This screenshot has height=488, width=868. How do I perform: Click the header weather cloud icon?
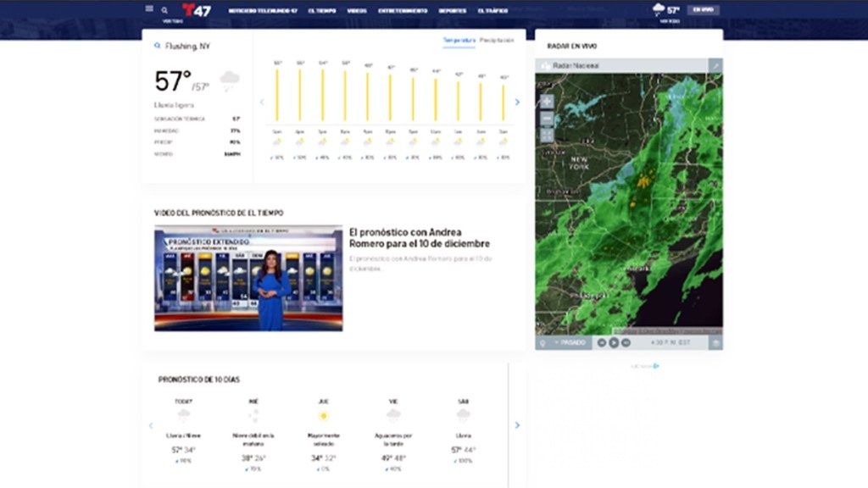[658, 8]
